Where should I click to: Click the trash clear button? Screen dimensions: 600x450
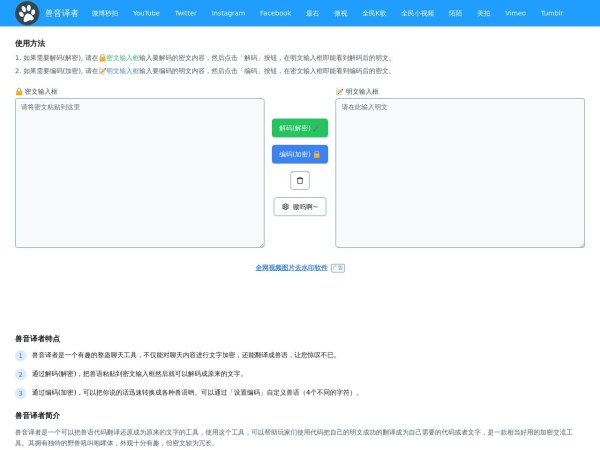pos(300,180)
